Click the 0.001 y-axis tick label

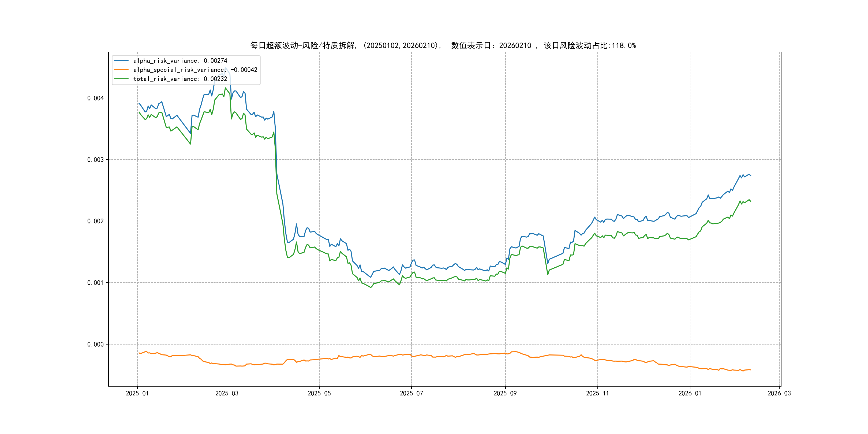point(95,283)
